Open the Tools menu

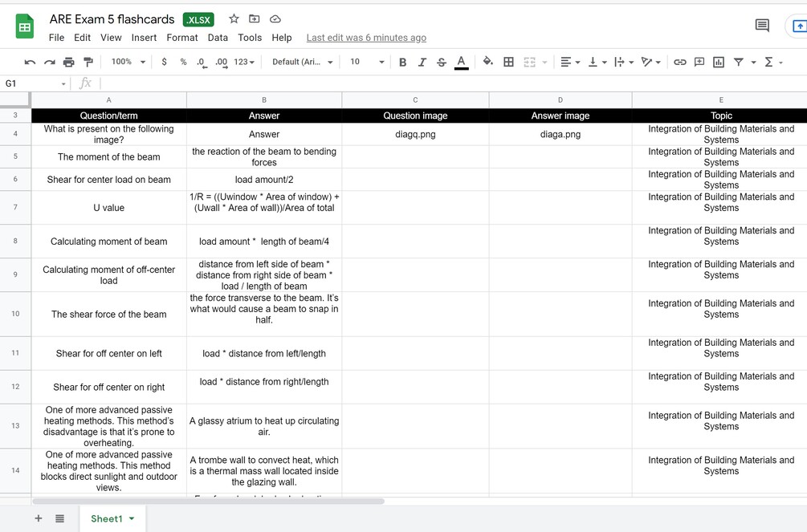[250, 38]
